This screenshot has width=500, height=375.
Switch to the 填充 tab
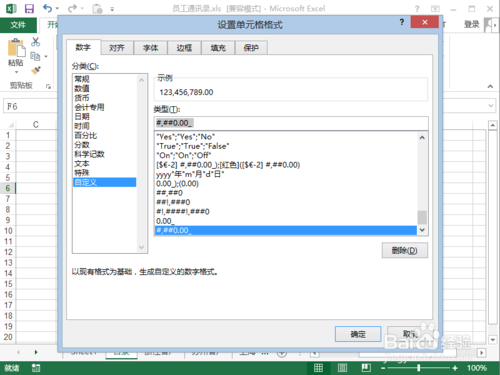point(218,48)
